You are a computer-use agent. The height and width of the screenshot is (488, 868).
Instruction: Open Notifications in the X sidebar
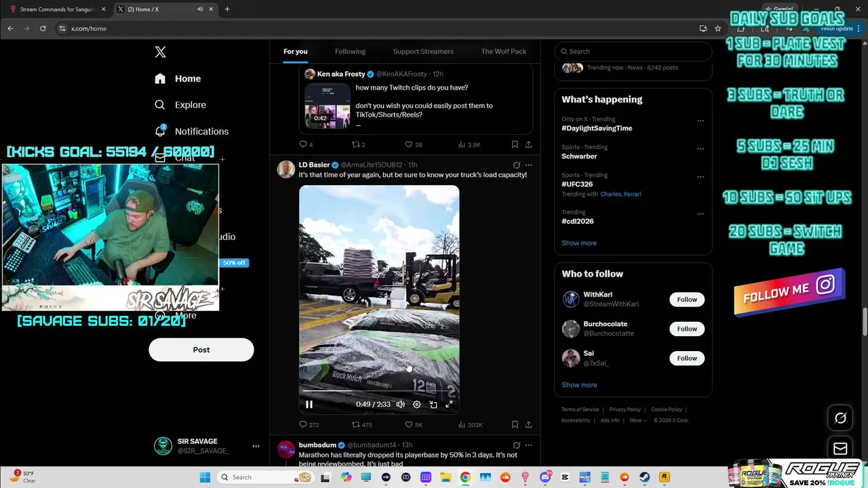tap(191, 131)
